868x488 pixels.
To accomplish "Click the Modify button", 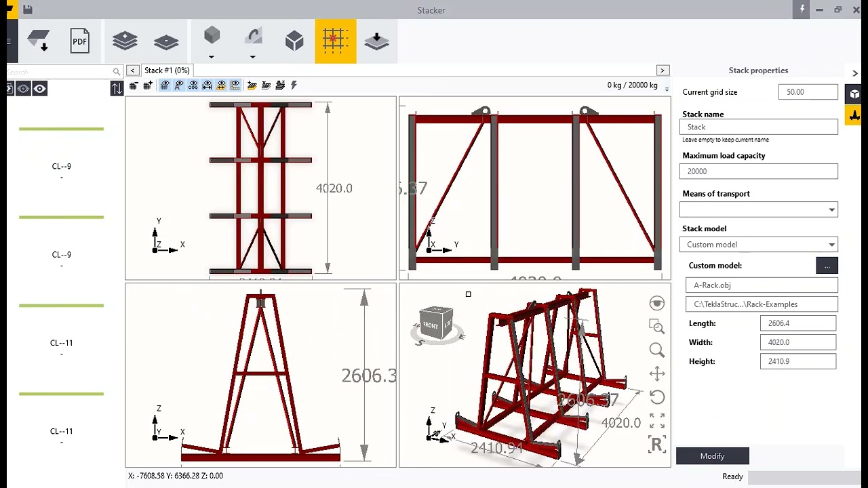I will pyautogui.click(x=713, y=456).
